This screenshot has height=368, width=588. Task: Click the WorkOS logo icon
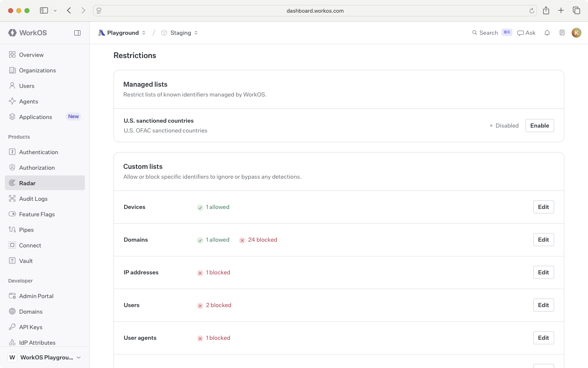(x=12, y=33)
